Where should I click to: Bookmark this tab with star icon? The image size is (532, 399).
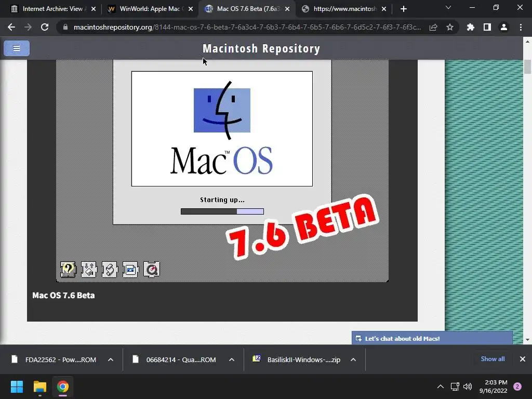[x=450, y=27]
